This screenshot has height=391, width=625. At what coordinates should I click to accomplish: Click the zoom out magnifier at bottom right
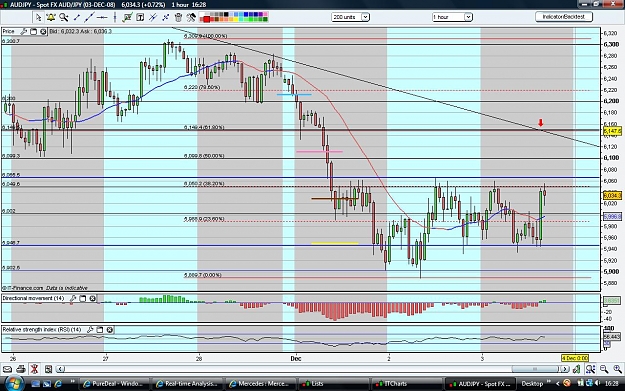[x=604, y=369]
